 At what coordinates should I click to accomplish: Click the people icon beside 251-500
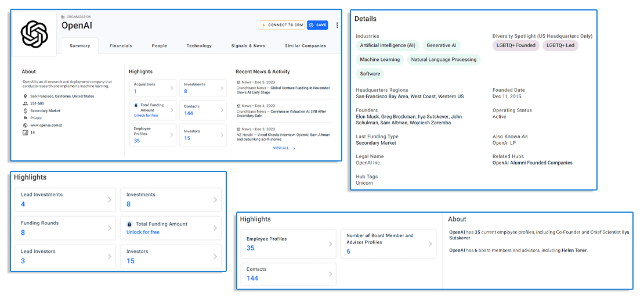tap(26, 103)
